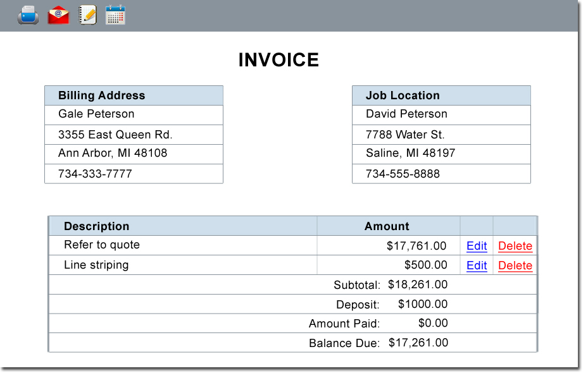This screenshot has width=588, height=378.
Task: Select the amount paid value $0.00
Action: (433, 323)
